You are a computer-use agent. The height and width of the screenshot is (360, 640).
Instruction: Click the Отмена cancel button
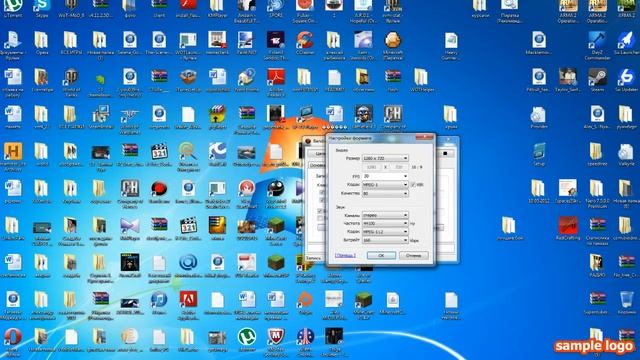[x=413, y=256]
